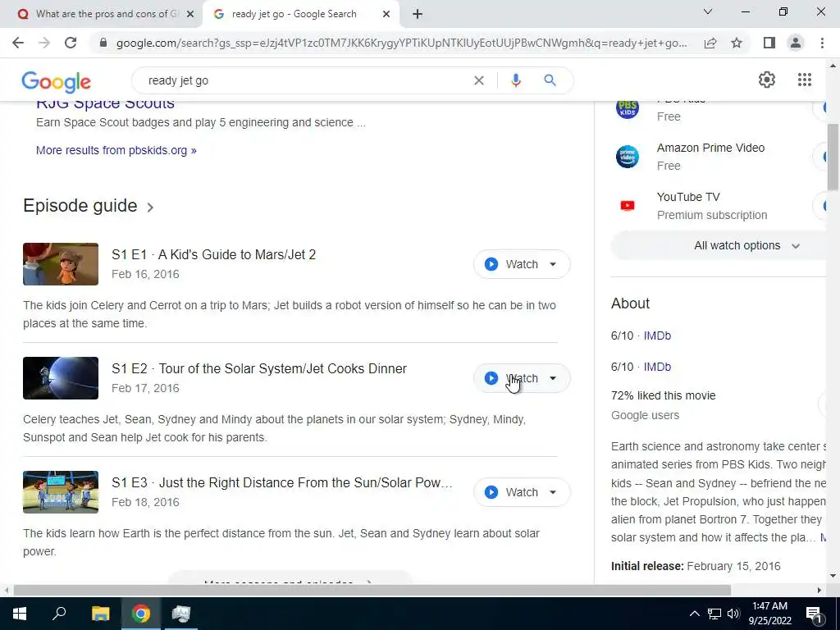The width and height of the screenshot is (840, 630).
Task: Clear the search box text
Action: coord(479,80)
